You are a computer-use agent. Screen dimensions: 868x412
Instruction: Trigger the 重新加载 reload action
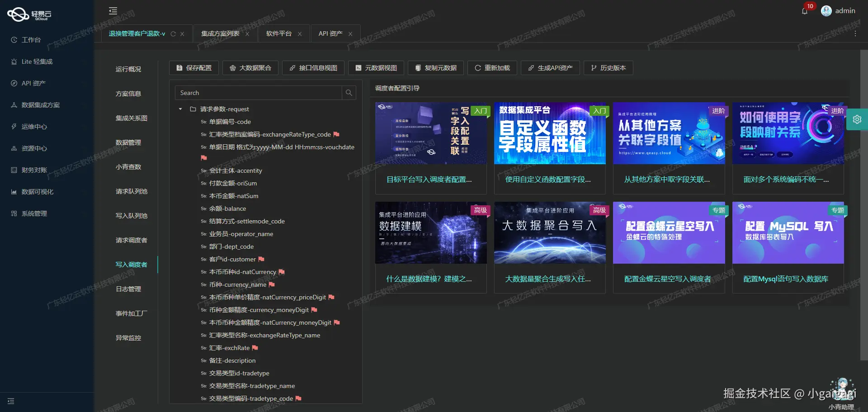pos(492,68)
